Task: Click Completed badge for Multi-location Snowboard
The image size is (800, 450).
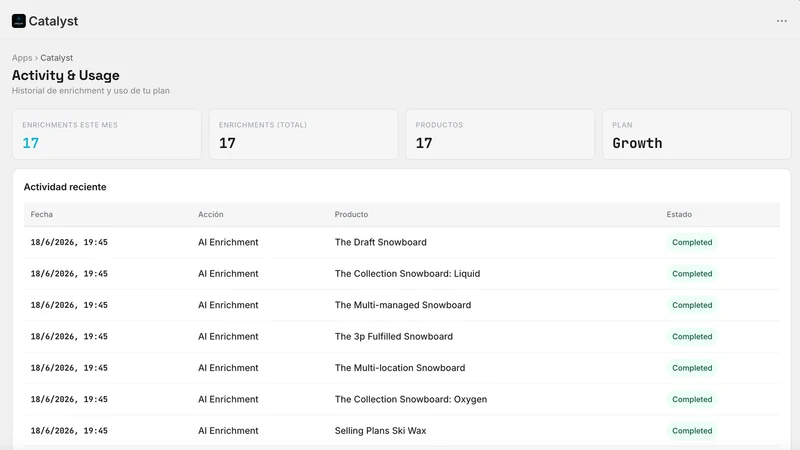Action: (x=692, y=368)
